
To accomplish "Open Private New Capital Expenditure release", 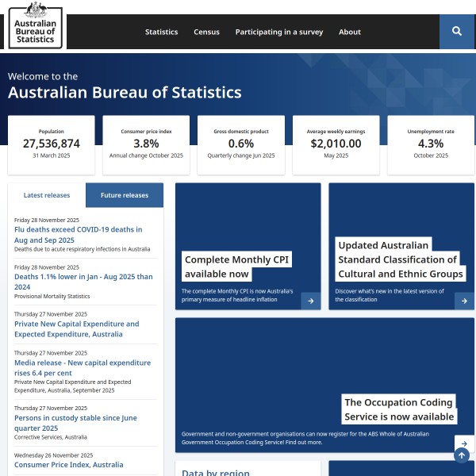I will [x=76, y=329].
